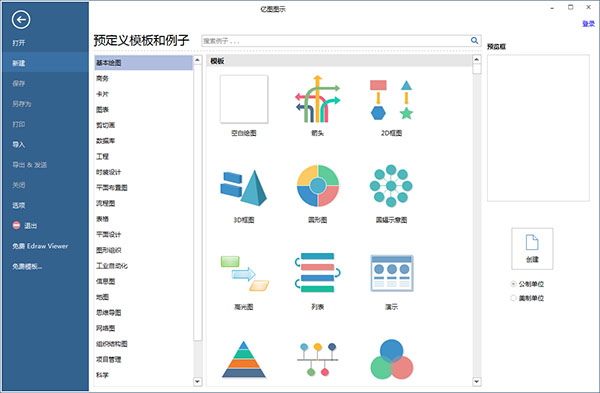Select the 空白绘图 blank drawing template

point(244,99)
